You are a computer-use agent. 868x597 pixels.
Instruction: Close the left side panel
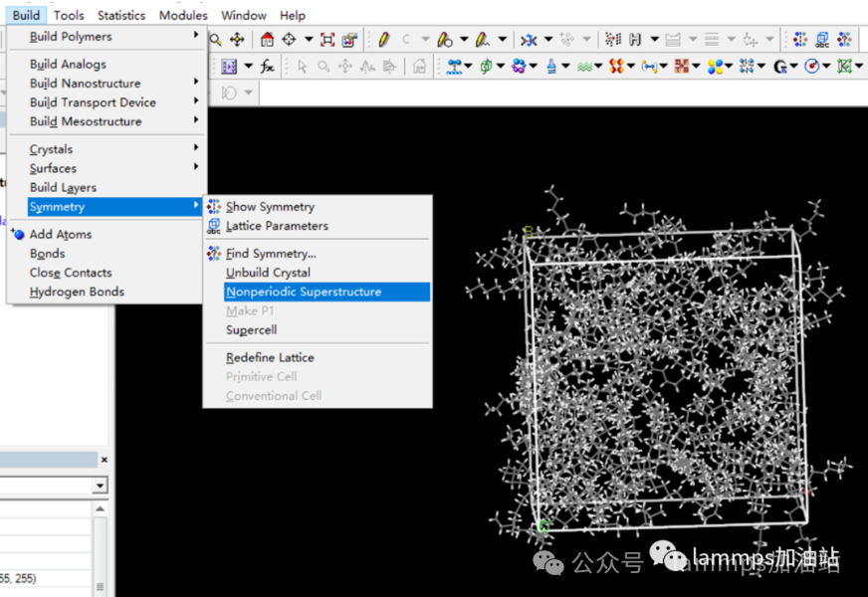(x=105, y=460)
